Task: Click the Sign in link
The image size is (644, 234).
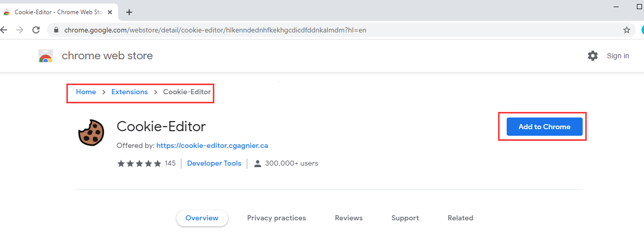Action: (618, 56)
